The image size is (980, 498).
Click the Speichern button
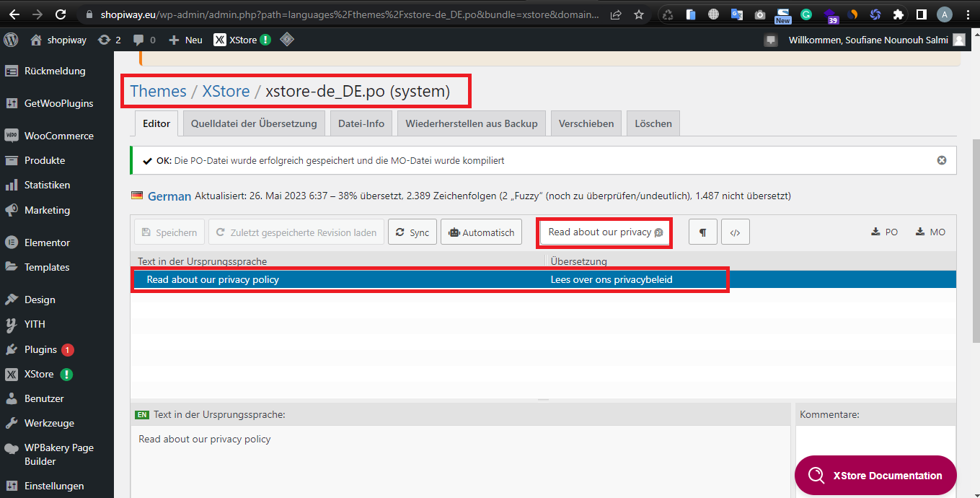[169, 232]
